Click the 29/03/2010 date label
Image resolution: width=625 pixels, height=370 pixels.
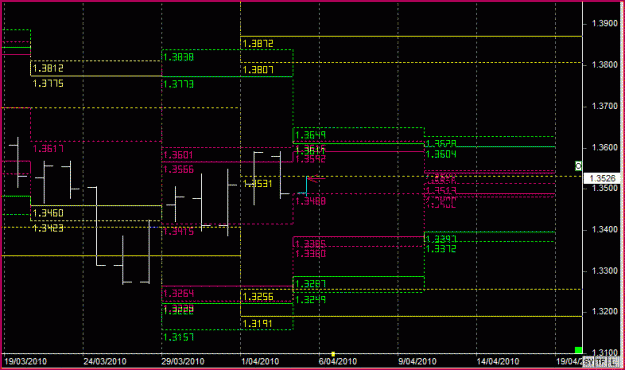(x=183, y=362)
